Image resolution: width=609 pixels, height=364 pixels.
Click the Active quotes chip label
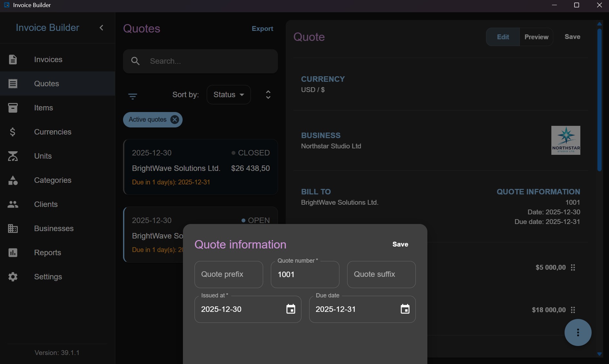click(147, 120)
